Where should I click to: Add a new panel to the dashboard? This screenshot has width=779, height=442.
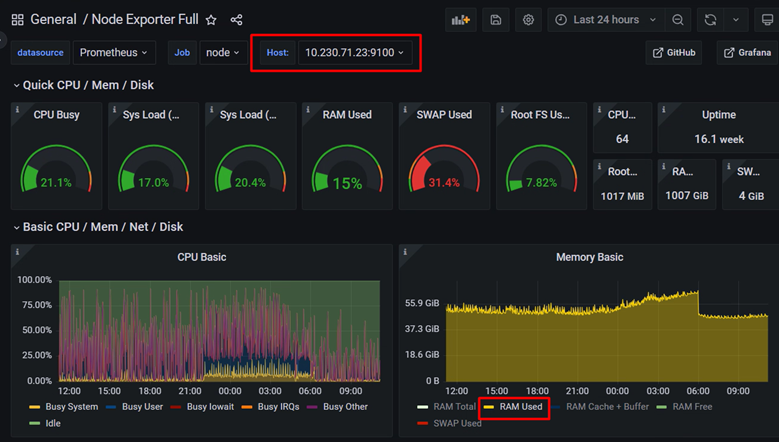[461, 20]
